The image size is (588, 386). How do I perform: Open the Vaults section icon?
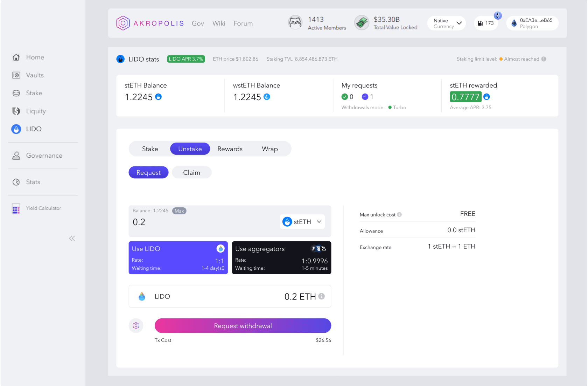tap(16, 75)
